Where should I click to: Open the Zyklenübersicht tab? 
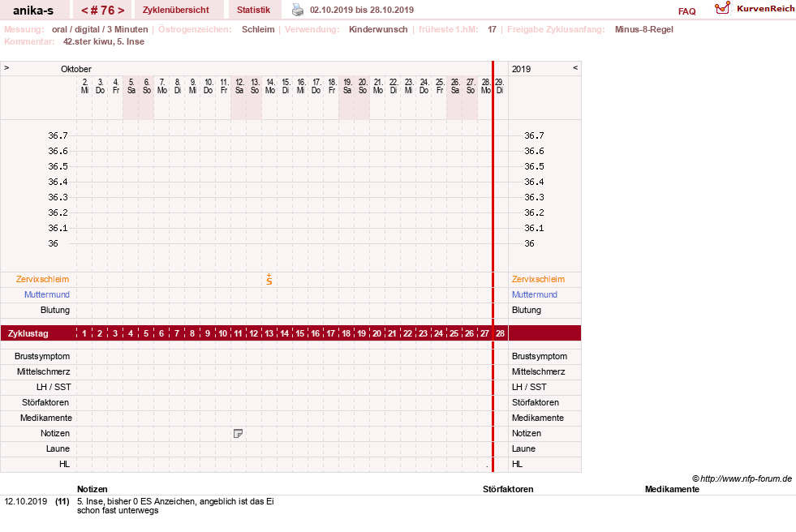pyautogui.click(x=175, y=11)
